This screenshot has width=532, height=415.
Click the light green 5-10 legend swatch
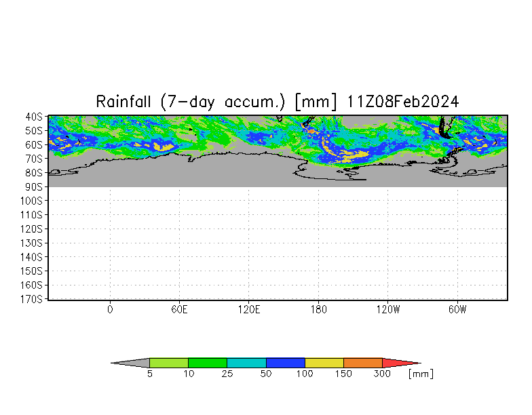[169, 363]
